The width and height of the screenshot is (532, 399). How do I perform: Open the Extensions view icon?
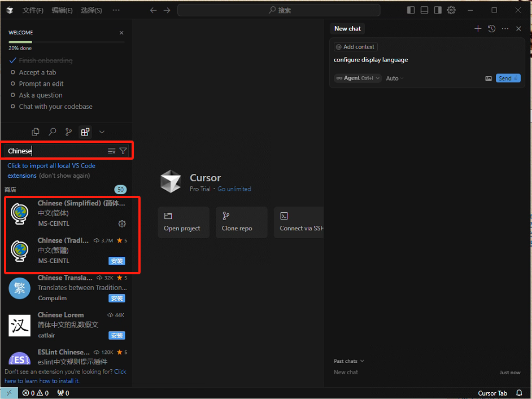[85, 132]
